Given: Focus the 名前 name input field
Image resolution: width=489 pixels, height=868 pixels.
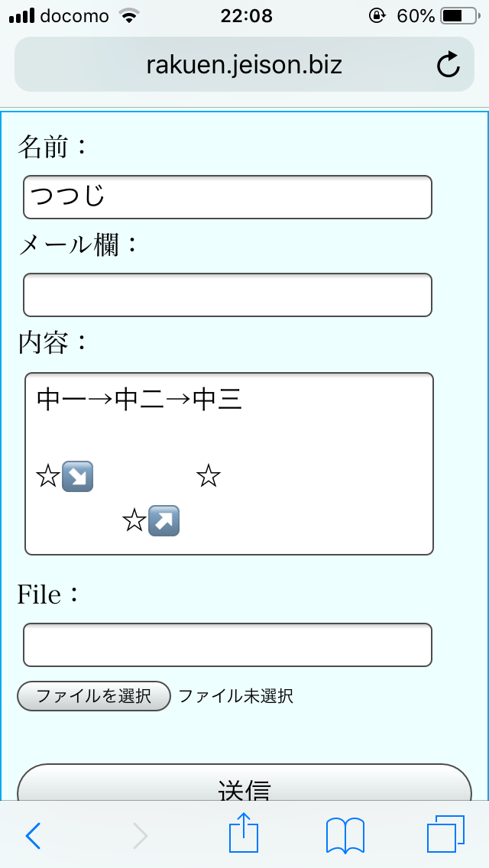Looking at the screenshot, I should [x=228, y=197].
